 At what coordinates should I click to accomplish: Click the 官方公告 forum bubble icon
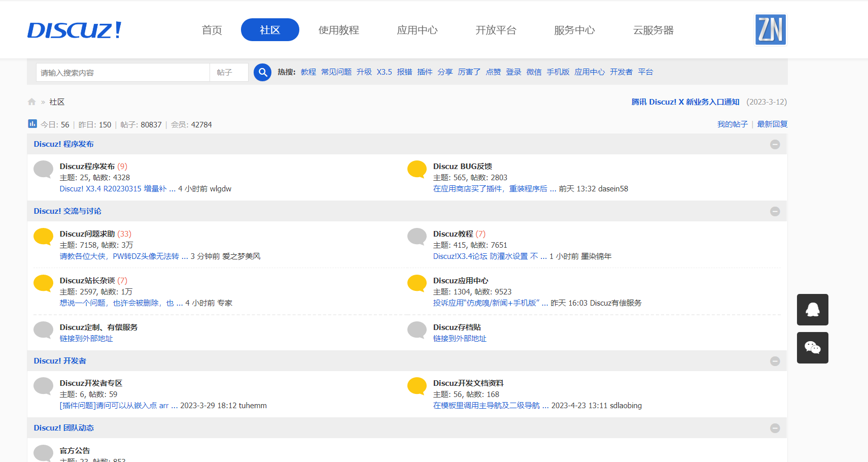point(44,453)
